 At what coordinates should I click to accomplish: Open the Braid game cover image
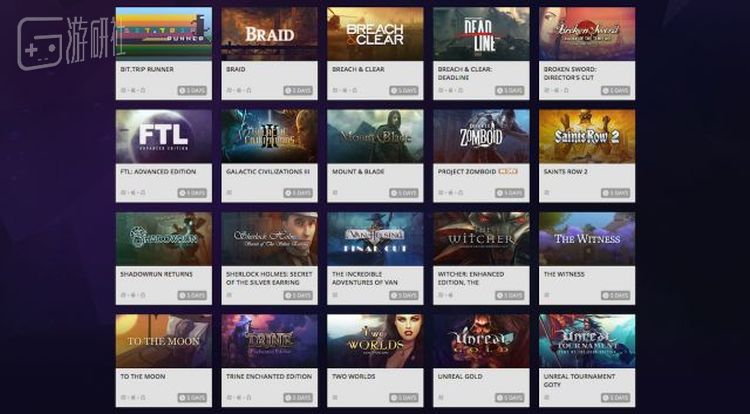point(269,33)
